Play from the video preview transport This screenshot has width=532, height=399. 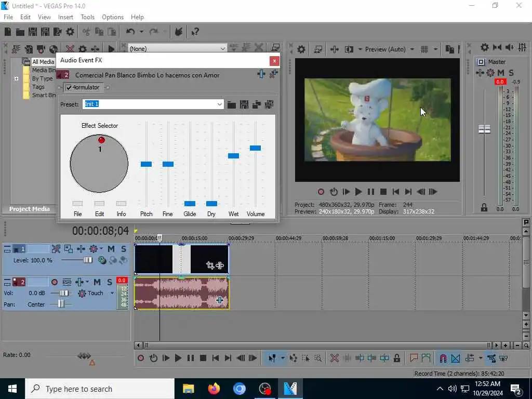pos(358,192)
